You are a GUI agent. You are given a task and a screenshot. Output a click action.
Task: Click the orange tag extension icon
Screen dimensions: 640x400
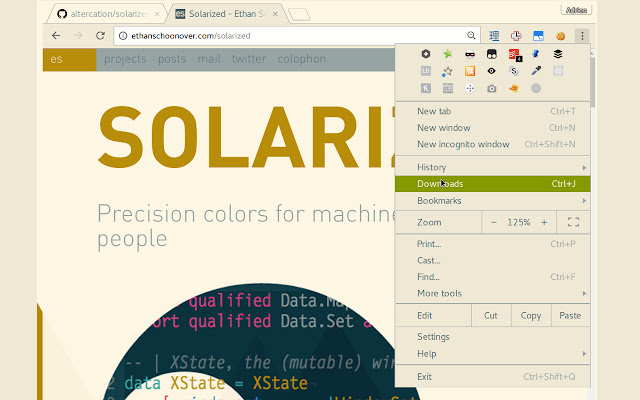(x=514, y=88)
